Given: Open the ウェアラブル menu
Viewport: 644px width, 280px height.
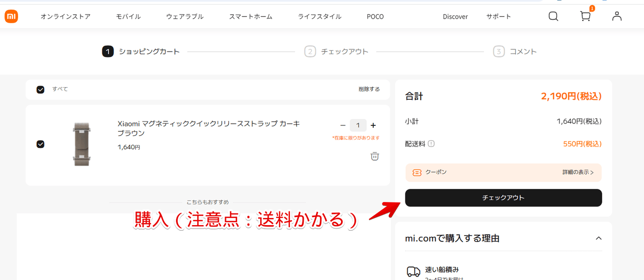Looking at the screenshot, I should 185,17.
